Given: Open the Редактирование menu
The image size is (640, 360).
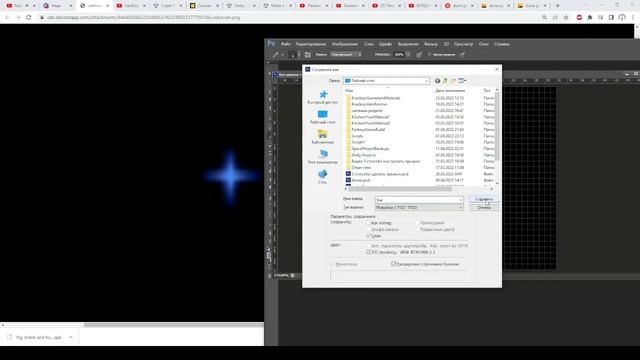Looking at the screenshot, I should pos(311,44).
